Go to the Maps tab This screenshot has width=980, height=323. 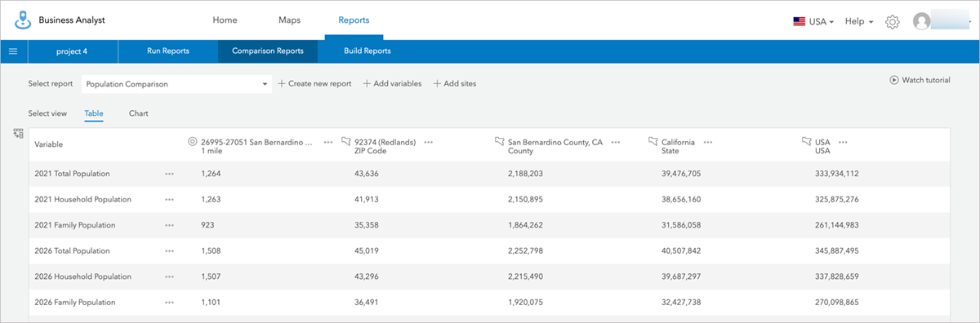[289, 20]
